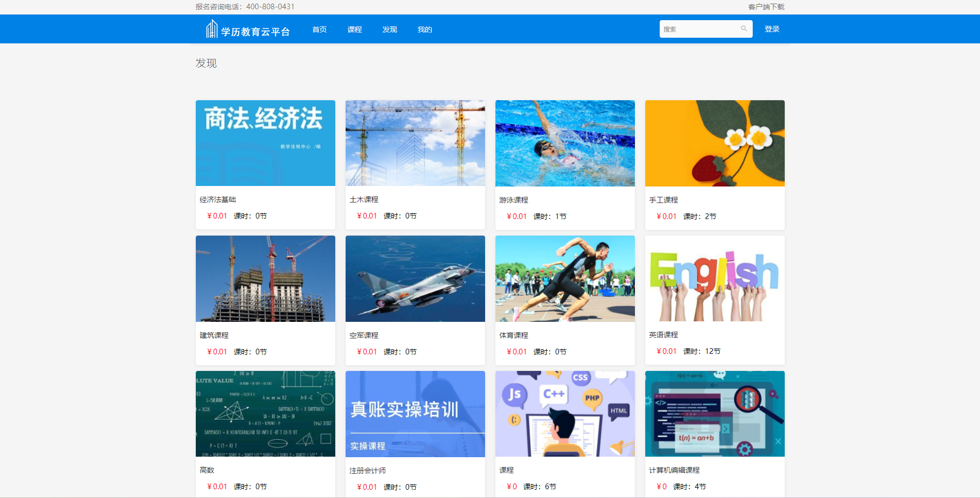Open the 商法经济法 course thumbnail
980x498 pixels.
[265, 143]
